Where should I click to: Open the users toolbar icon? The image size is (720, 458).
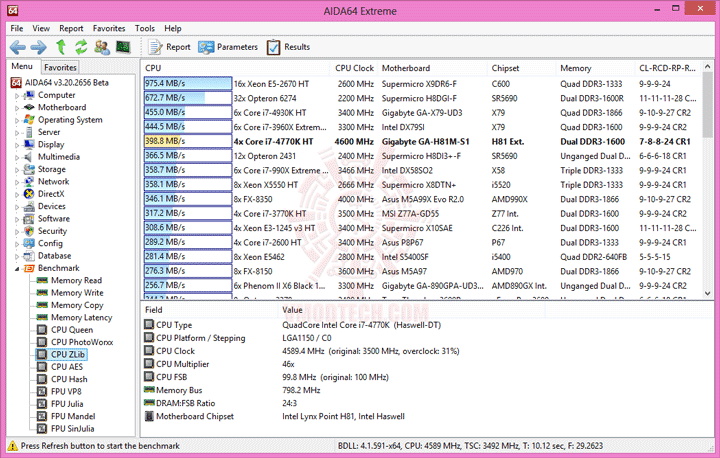tap(102, 47)
